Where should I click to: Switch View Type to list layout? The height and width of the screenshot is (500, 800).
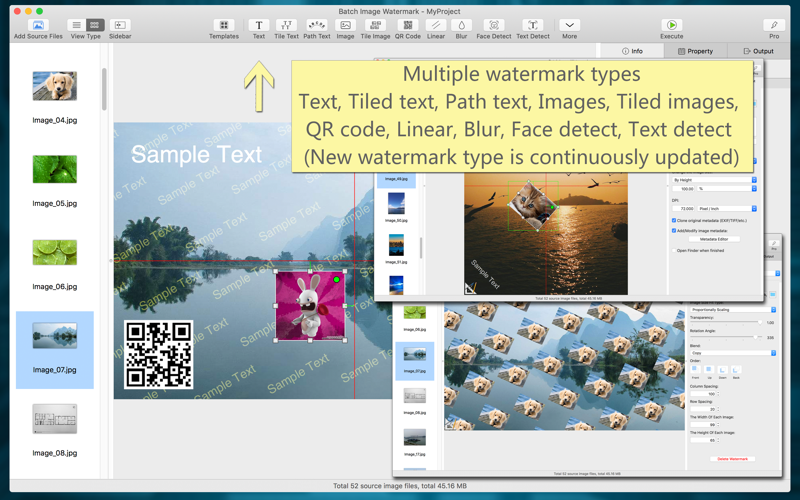pyautogui.click(x=76, y=25)
